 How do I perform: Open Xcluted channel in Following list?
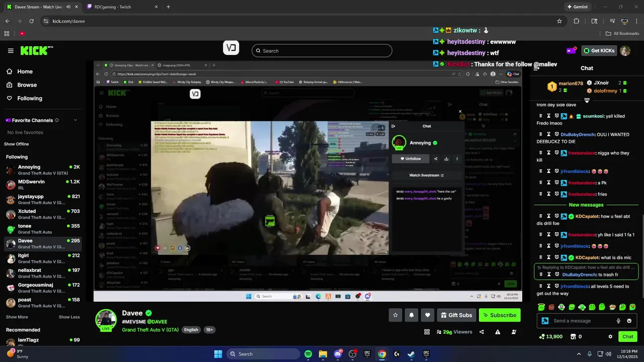click(43, 214)
